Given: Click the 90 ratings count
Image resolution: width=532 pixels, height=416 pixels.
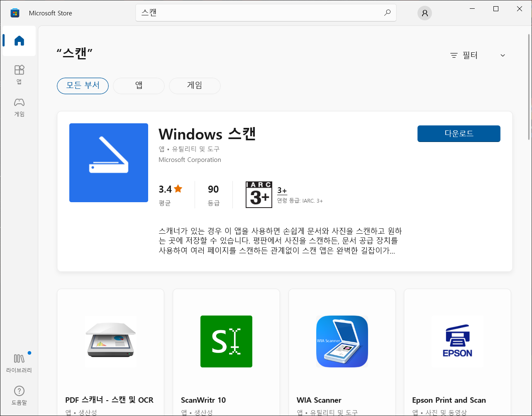Looking at the screenshot, I should (213, 189).
